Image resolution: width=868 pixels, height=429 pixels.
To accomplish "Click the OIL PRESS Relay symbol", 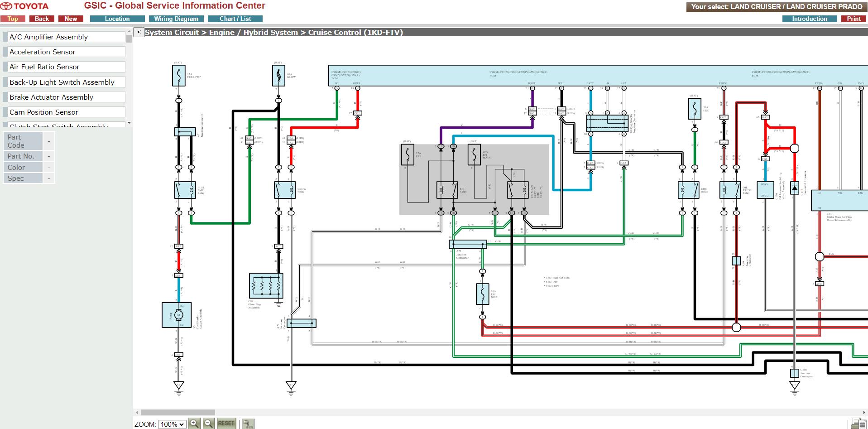I will click(730, 190).
